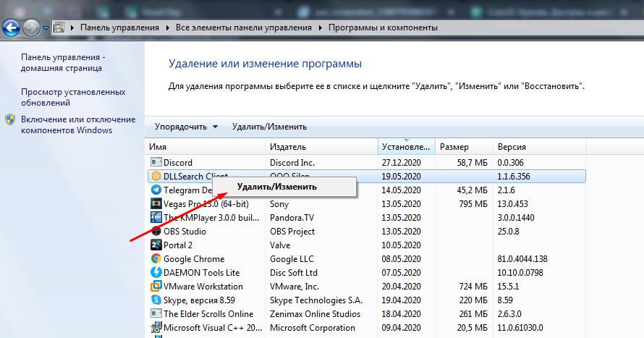Click the Google Chrome icon

click(x=156, y=258)
